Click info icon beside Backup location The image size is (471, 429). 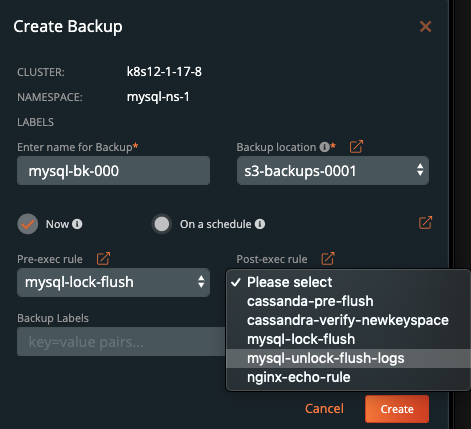(x=324, y=147)
